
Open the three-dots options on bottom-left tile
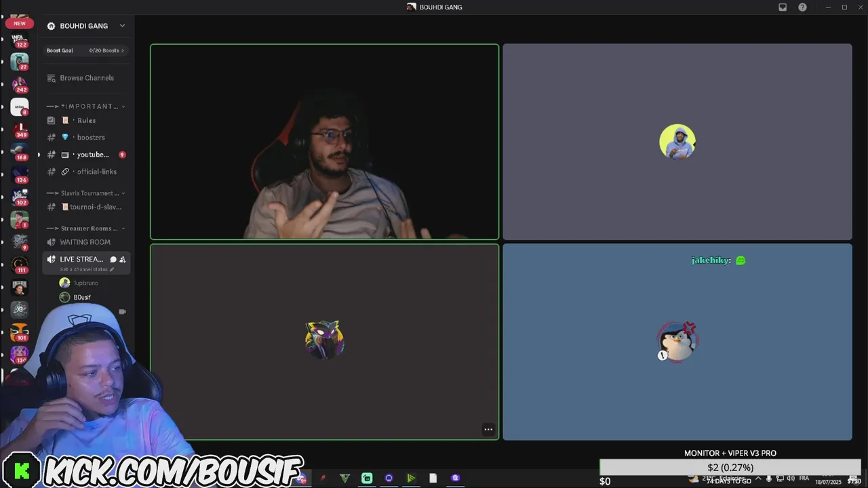pos(488,429)
